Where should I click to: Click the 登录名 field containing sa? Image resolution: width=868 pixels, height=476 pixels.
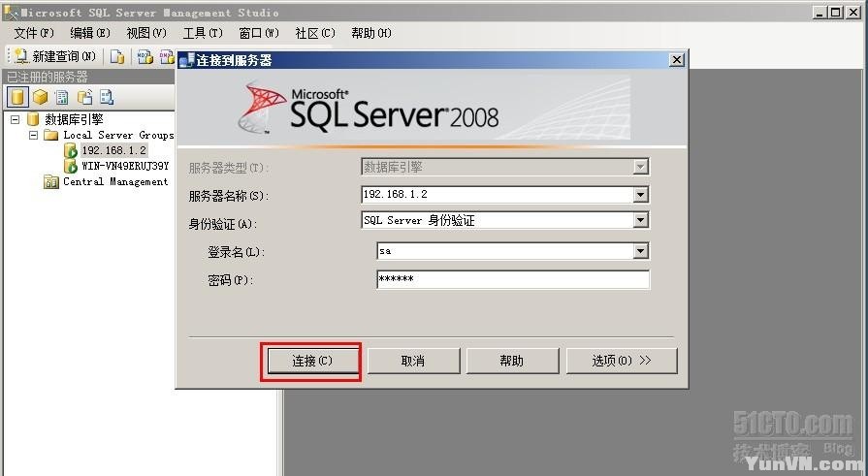(x=505, y=251)
